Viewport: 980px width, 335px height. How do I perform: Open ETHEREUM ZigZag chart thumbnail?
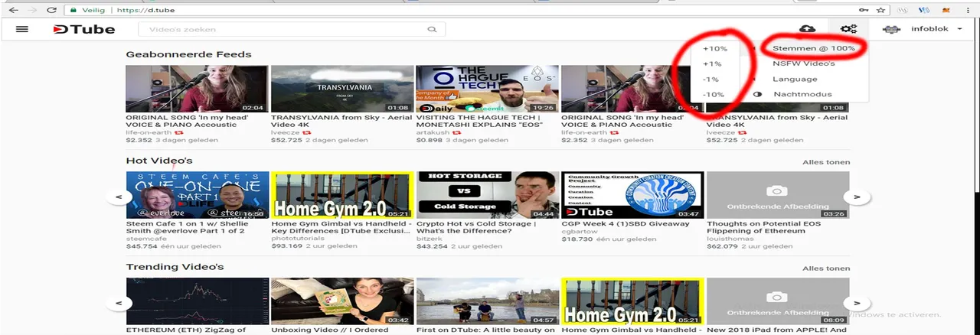pyautogui.click(x=198, y=301)
